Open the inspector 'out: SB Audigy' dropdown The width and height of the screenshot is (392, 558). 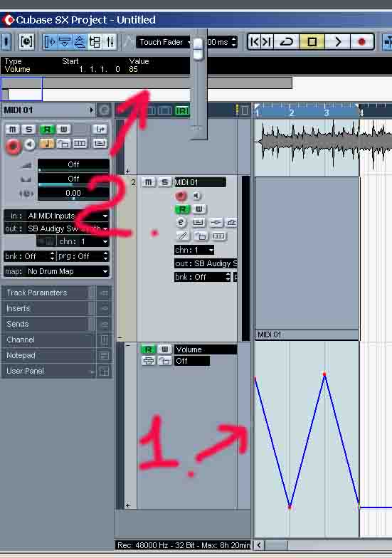point(56,228)
